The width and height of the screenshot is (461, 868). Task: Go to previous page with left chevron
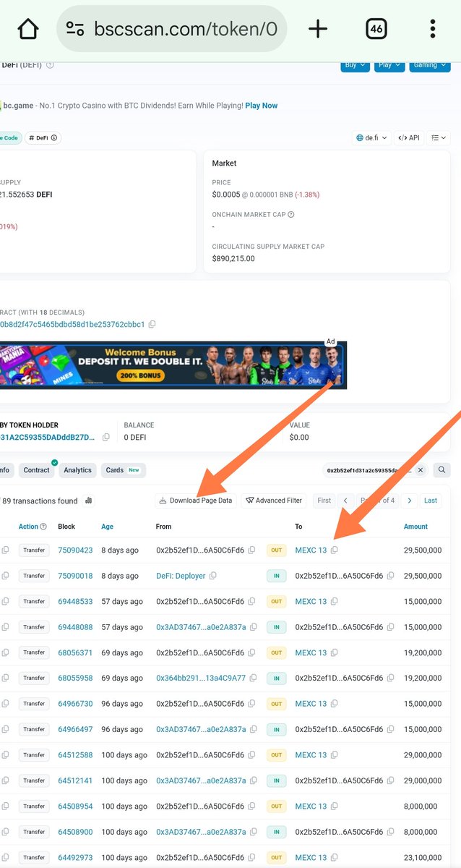click(x=345, y=501)
